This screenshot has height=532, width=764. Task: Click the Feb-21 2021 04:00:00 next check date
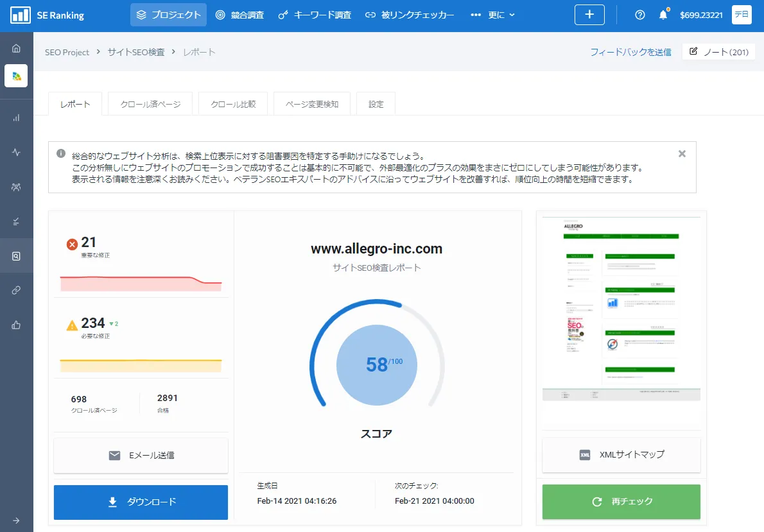434,501
